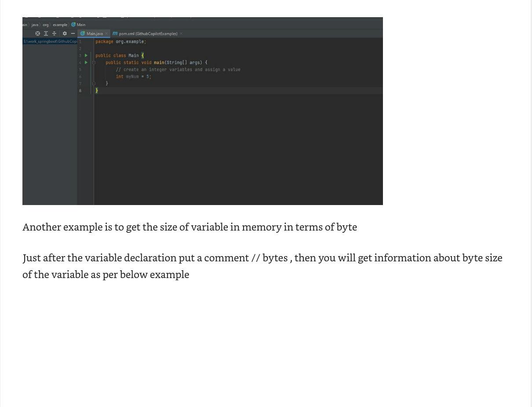Hide the project panel with minus icon
The image size is (532, 407).
point(73,33)
